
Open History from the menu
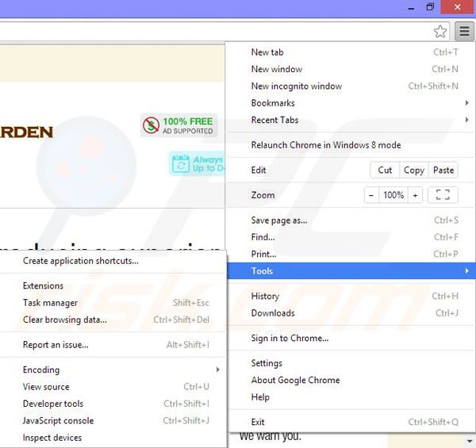point(351,296)
